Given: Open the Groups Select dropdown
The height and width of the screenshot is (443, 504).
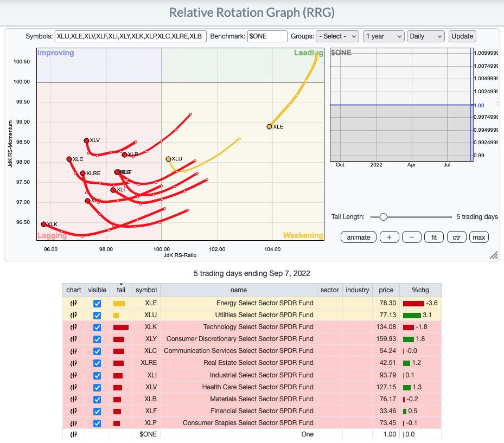Looking at the screenshot, I should click(337, 36).
